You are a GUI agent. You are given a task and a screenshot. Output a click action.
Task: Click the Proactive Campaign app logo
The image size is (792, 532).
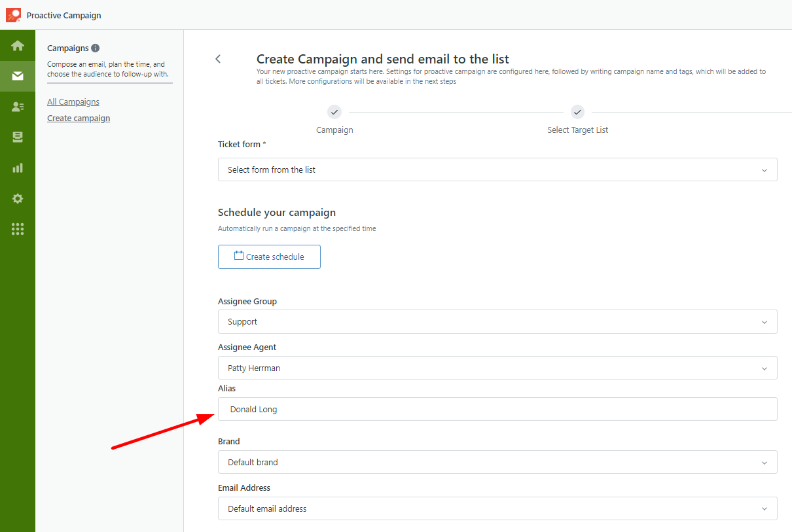click(x=13, y=14)
